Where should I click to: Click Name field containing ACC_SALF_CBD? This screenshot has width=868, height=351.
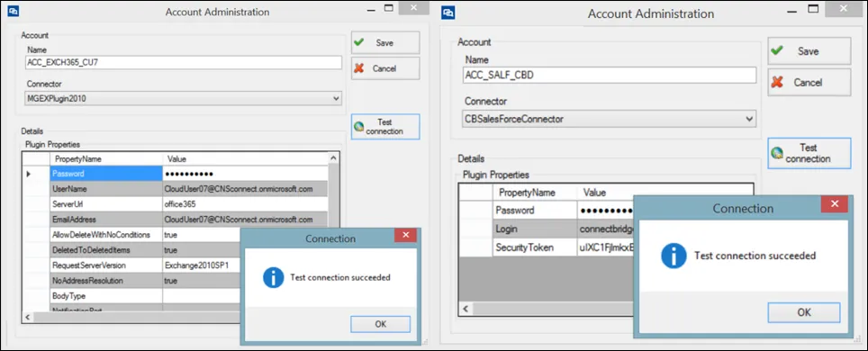coord(609,76)
